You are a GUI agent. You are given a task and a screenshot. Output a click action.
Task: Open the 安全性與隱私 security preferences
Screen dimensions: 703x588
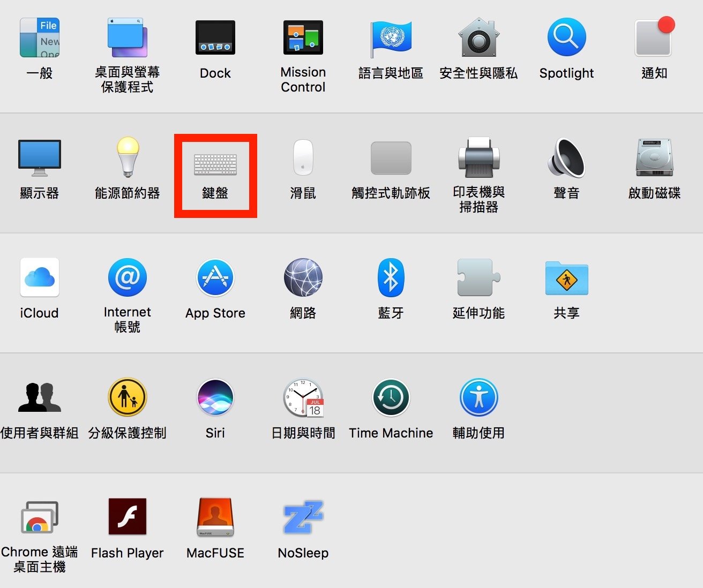tap(478, 37)
